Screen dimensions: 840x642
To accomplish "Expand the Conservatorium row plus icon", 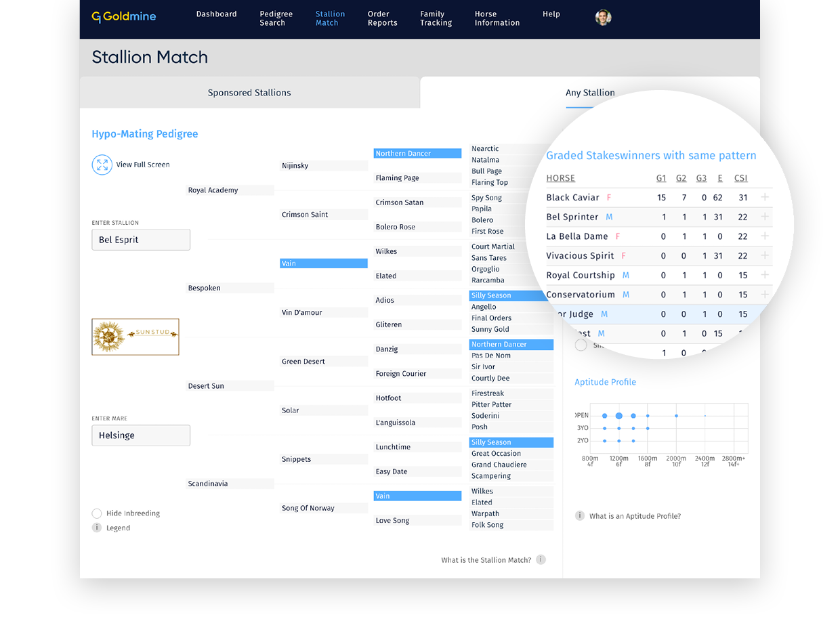I will click(x=765, y=295).
